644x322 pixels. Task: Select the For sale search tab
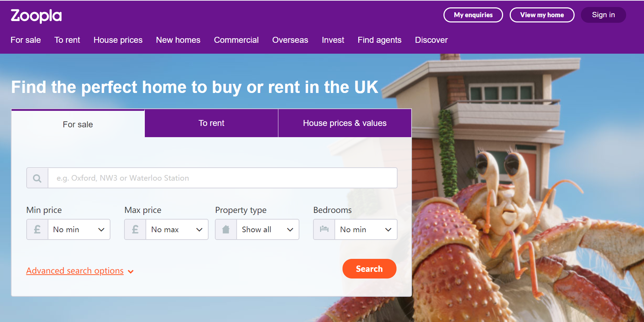pyautogui.click(x=78, y=124)
